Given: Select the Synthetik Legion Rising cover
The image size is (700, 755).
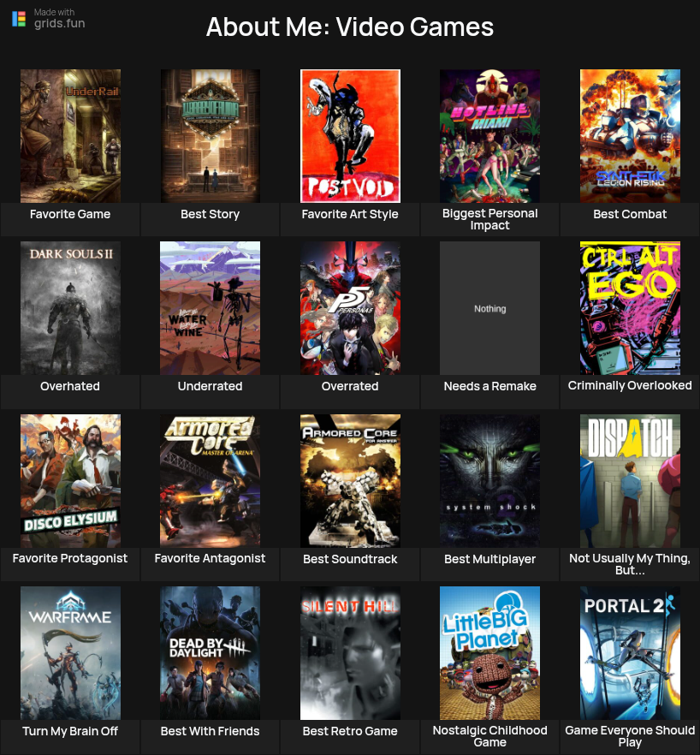Looking at the screenshot, I should [x=630, y=136].
